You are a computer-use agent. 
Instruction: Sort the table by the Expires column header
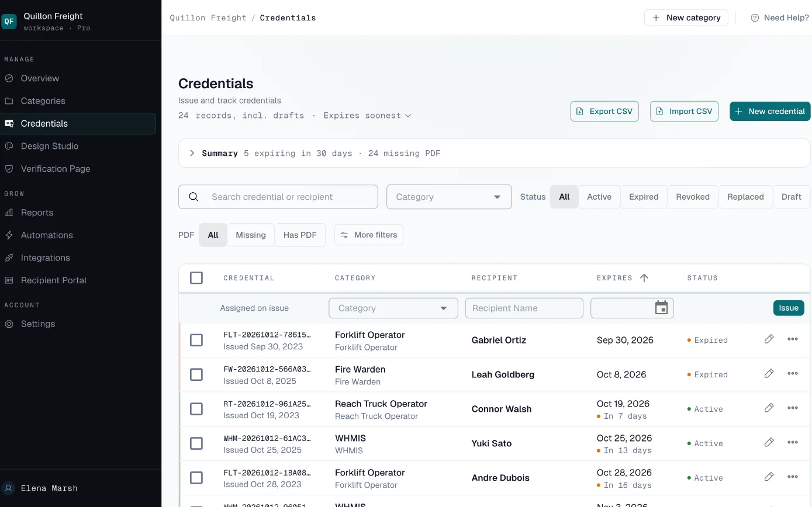coord(623,278)
